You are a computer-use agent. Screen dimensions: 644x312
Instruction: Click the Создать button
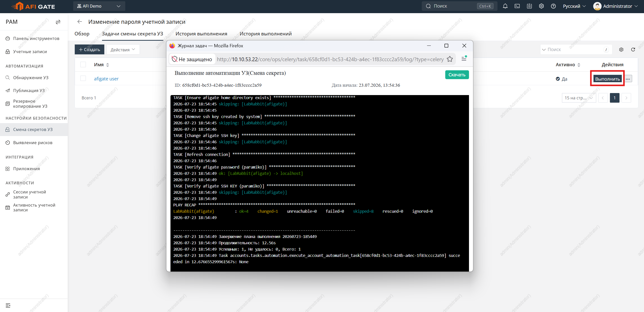click(x=89, y=50)
